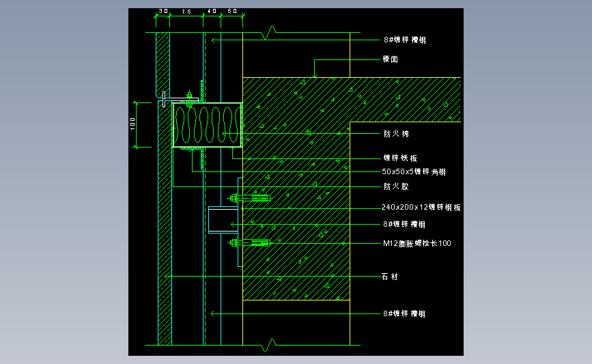Pick the 40 dimension value
Image resolution: width=592 pixels, height=364 pixels.
point(212,12)
